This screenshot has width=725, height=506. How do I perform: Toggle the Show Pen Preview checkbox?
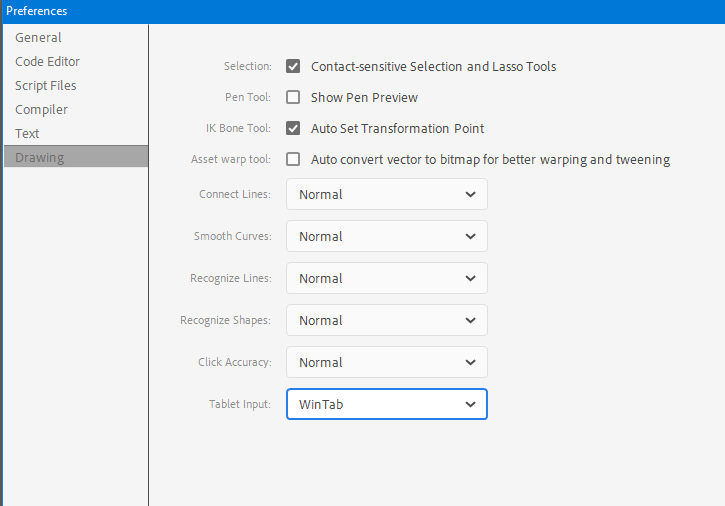(x=293, y=98)
